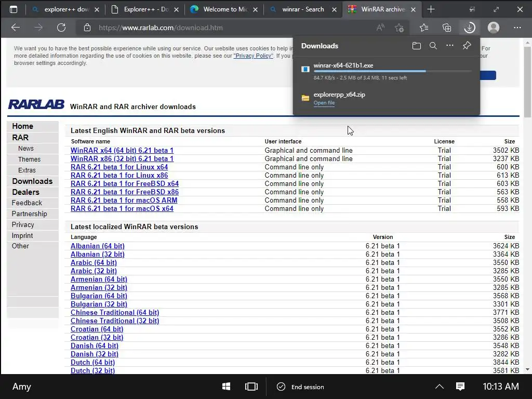Download Danish (64 bit) localized version
This screenshot has width=532, height=399.
tap(95, 345)
